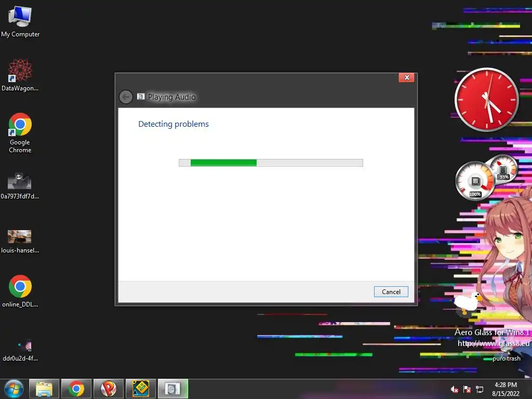Click the Playing Audio title text
The image size is (532, 399).
(171, 97)
